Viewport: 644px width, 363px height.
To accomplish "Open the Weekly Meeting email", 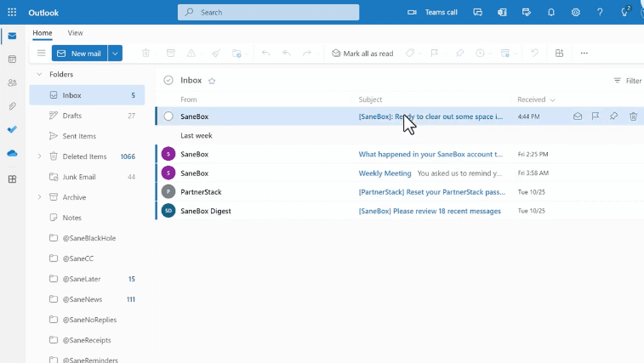I will click(x=399, y=173).
